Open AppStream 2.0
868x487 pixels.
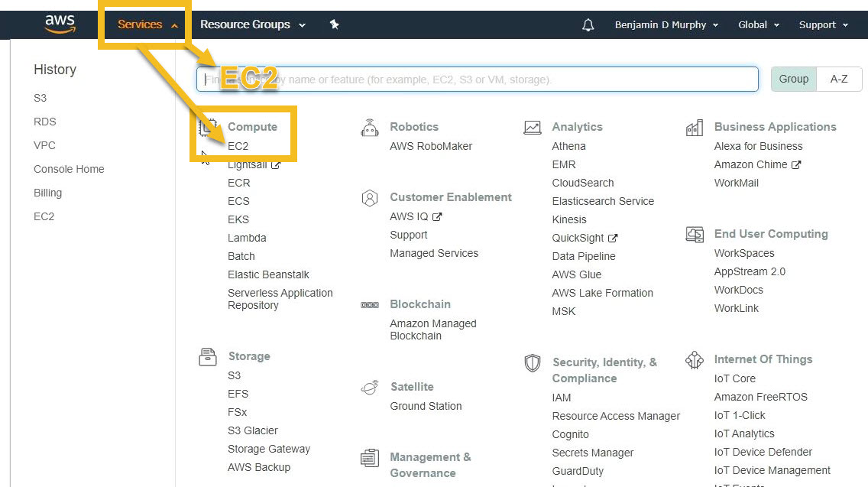pos(750,271)
